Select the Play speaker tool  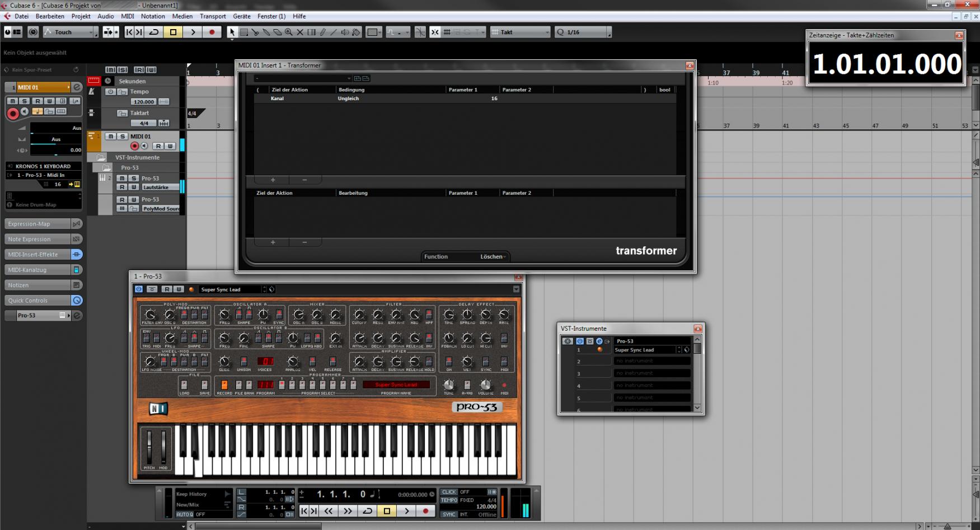(345, 32)
